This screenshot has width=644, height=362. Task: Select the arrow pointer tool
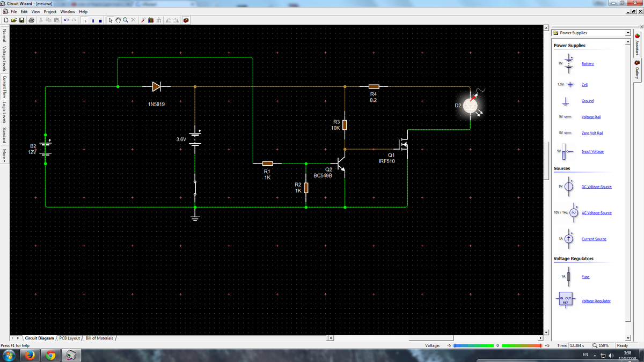click(111, 20)
